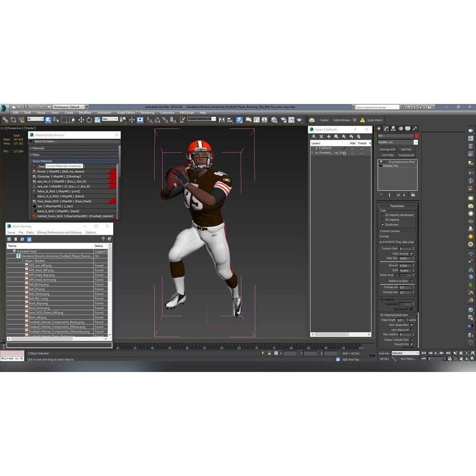Click the red object color swatch
Screen dimensions: 476x476
417,136
